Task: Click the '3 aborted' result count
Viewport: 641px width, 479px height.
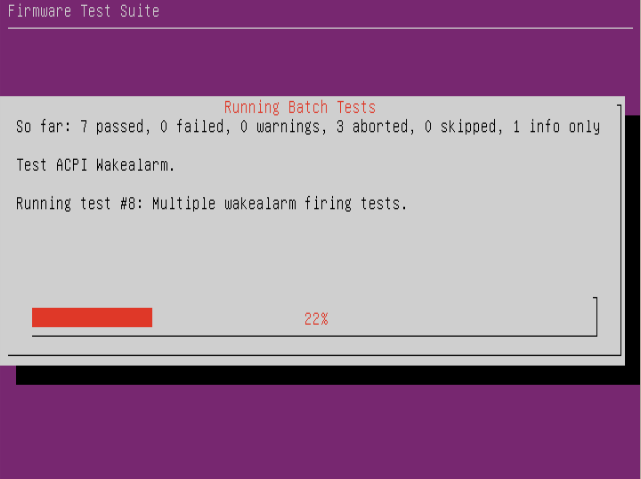Action: coord(372,127)
